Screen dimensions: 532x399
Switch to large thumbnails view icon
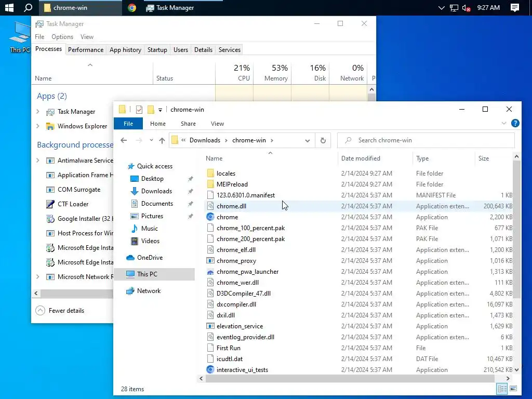coord(513,389)
